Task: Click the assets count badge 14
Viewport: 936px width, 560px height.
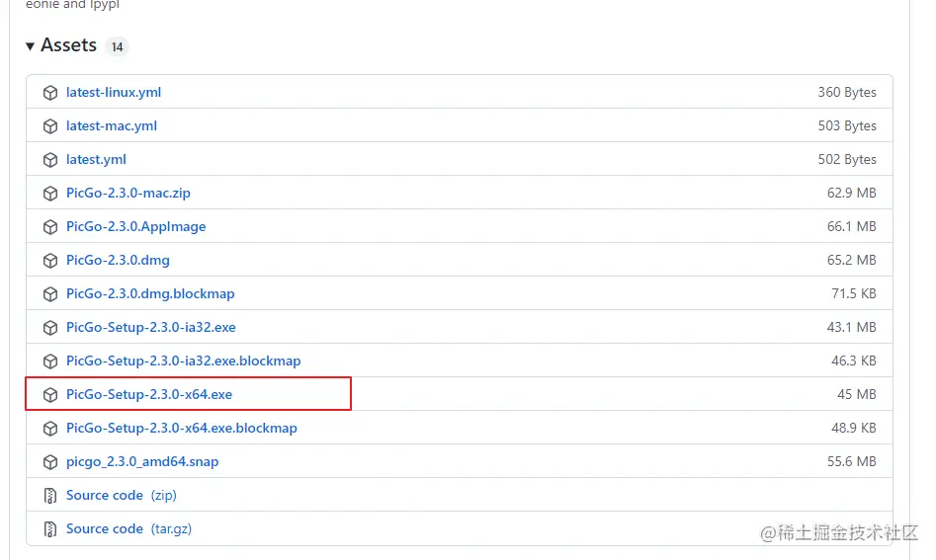Action: click(117, 46)
